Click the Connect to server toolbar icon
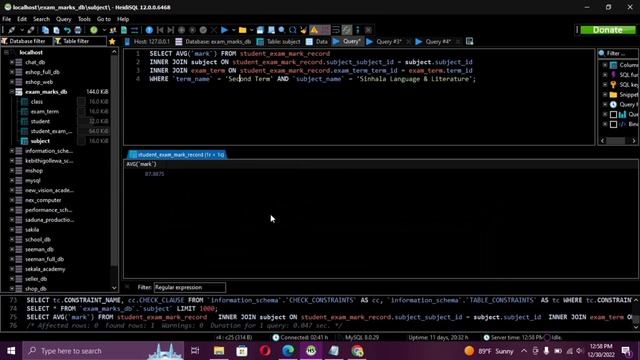This screenshot has height=360, width=640. click(11, 30)
